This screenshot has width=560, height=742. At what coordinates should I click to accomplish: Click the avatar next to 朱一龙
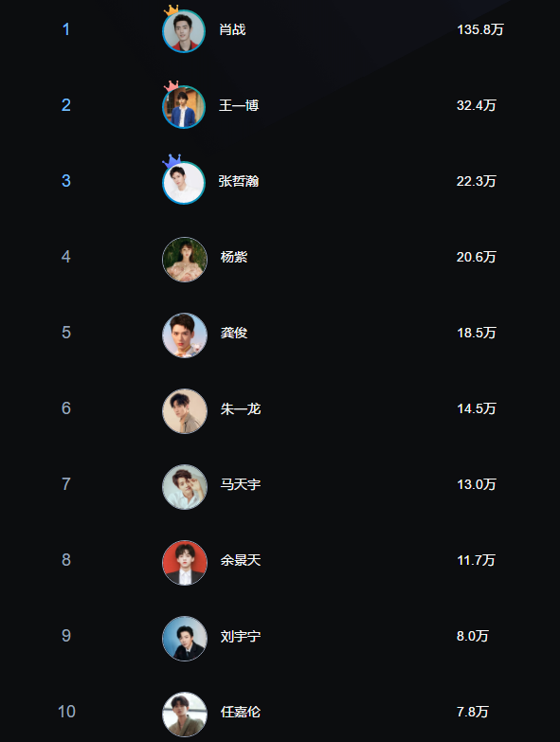(185, 410)
